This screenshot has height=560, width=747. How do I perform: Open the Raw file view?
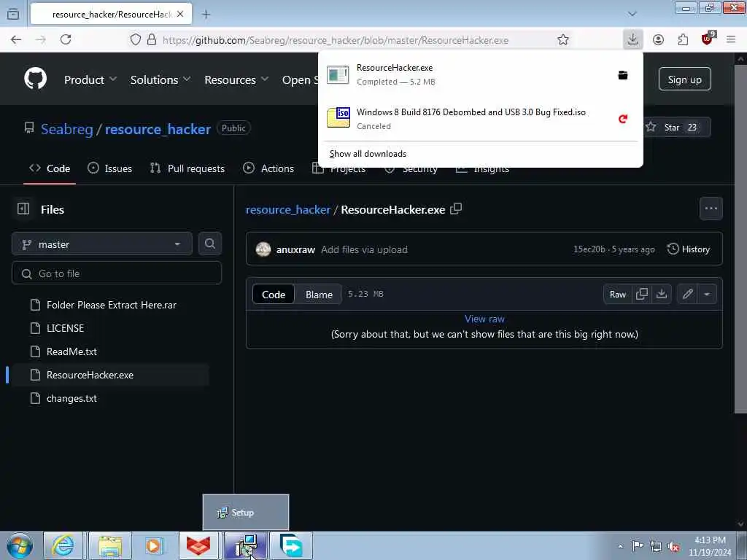point(617,295)
